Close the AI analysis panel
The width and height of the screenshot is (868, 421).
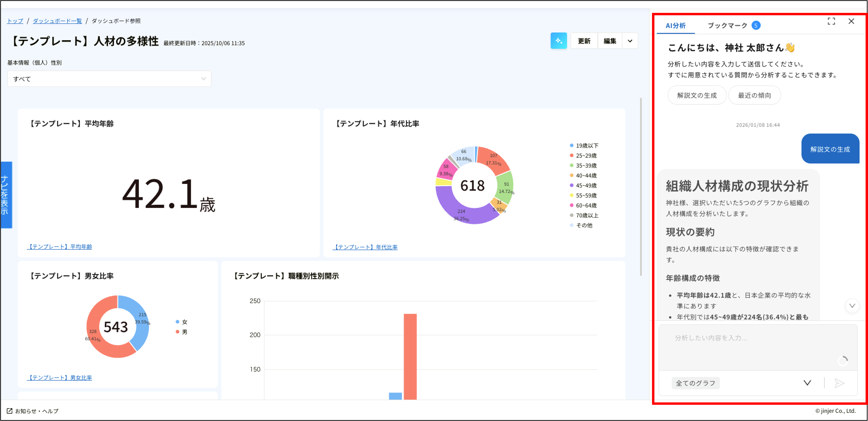tap(852, 21)
